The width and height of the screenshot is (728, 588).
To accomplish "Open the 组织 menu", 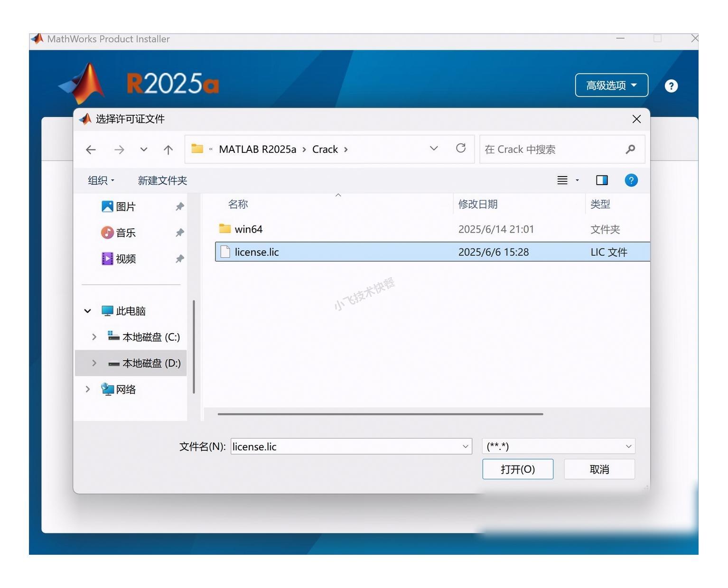I will [101, 180].
